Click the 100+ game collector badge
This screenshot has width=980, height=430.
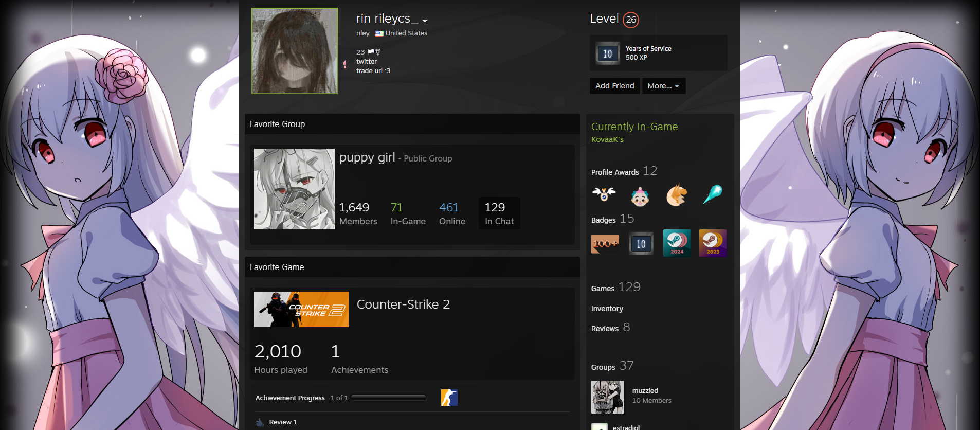605,243
